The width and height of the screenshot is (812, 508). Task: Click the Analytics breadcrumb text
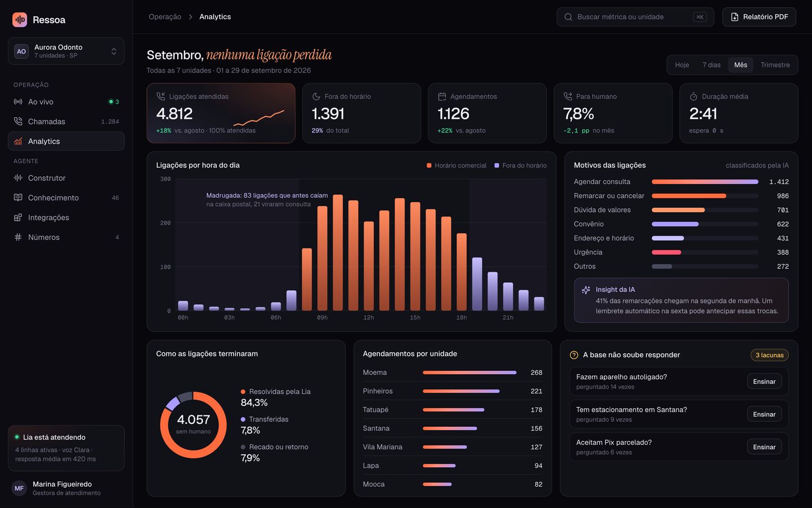click(215, 17)
